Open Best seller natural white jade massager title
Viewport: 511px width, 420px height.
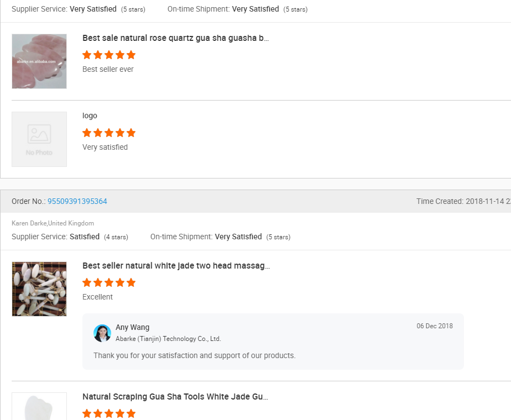click(176, 266)
